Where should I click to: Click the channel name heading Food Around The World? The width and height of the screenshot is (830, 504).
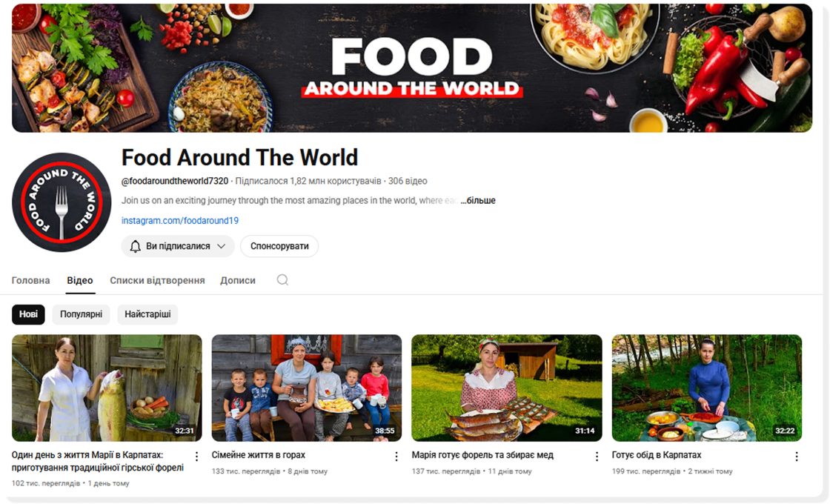240,158
